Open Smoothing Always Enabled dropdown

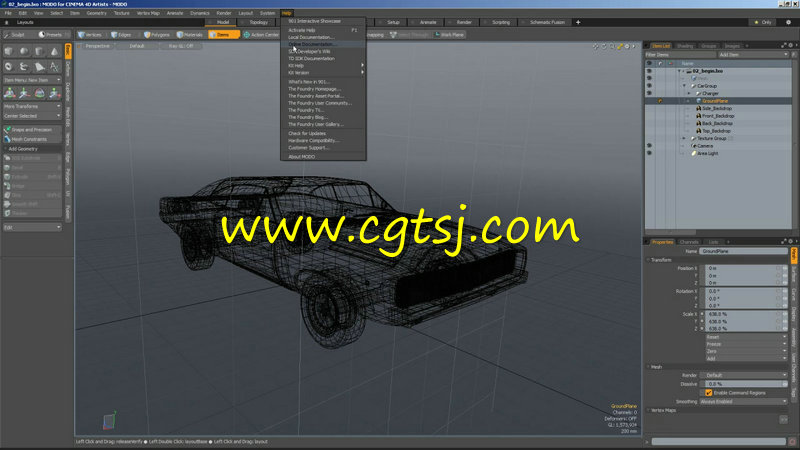(x=745, y=402)
